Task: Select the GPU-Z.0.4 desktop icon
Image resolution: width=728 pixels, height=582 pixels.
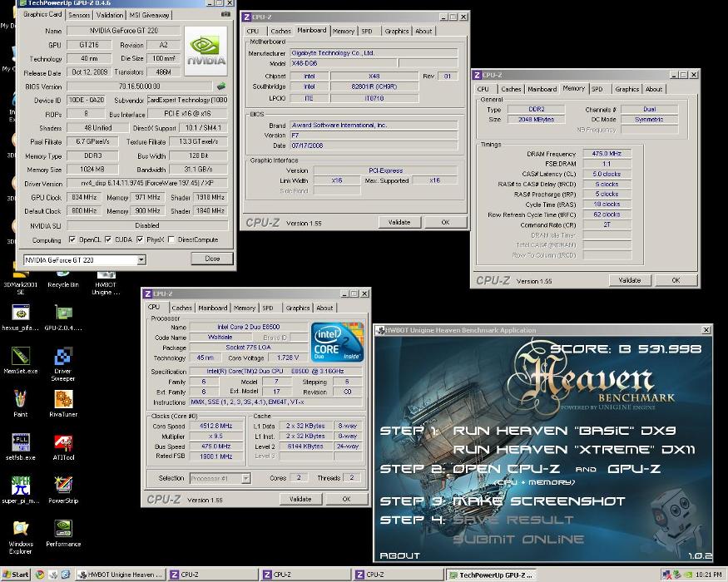Action: pyautogui.click(x=63, y=318)
